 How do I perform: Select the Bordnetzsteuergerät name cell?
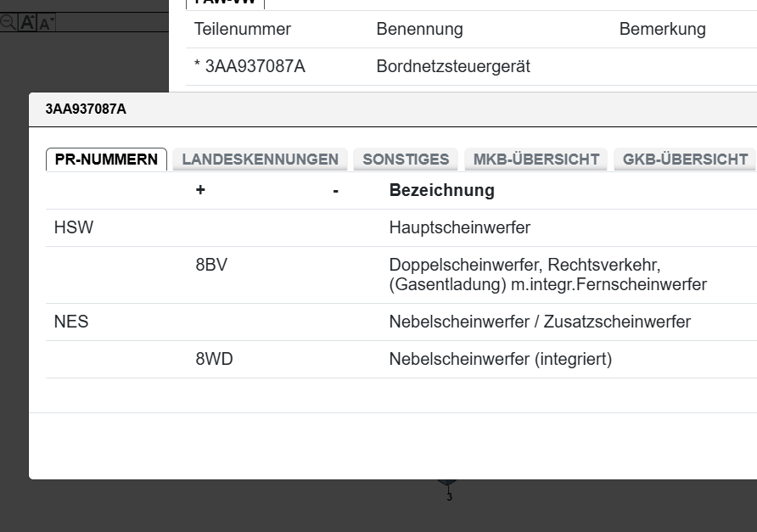453,66
